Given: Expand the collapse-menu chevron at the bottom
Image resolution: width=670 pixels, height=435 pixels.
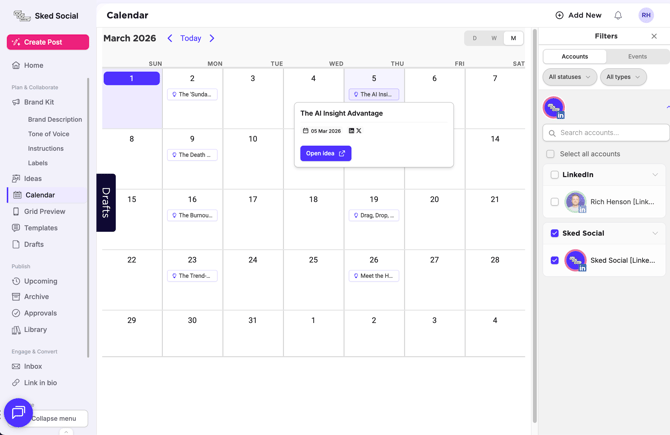Looking at the screenshot, I should point(66,432).
